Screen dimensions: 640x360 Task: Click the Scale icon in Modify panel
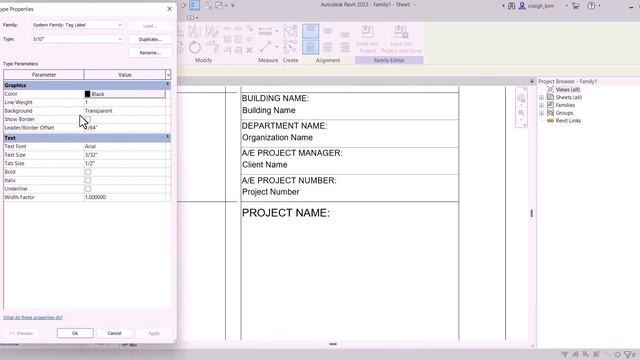(238, 40)
